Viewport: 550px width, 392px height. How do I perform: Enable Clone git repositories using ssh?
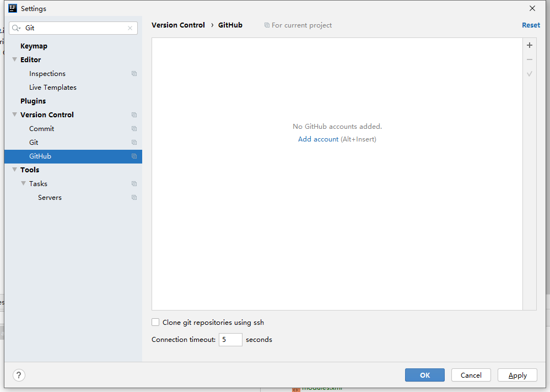pos(155,322)
